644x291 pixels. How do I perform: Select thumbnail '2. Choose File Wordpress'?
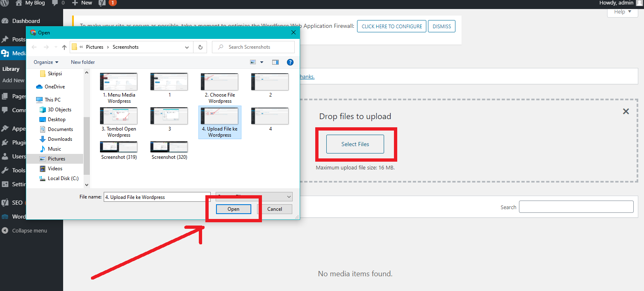pos(220,88)
